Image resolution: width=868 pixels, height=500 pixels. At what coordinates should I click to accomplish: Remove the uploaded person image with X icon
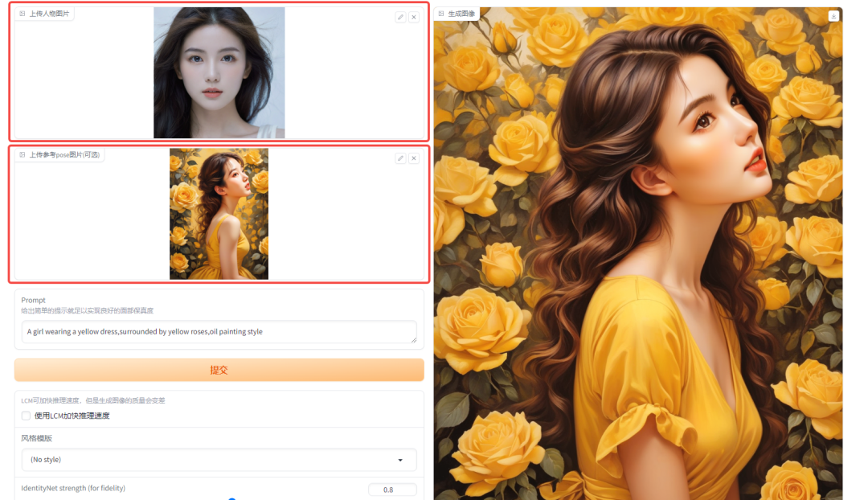414,17
